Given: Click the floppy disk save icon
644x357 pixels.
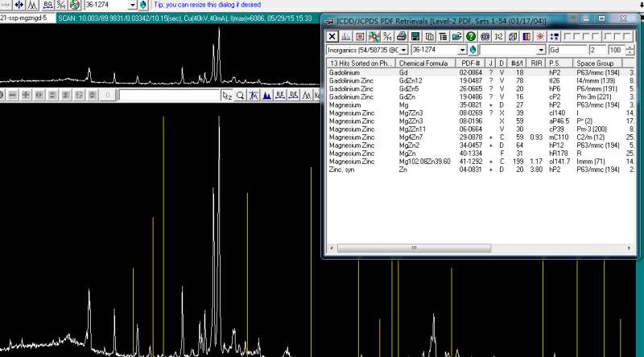Looking at the screenshot, I should (x=415, y=36).
